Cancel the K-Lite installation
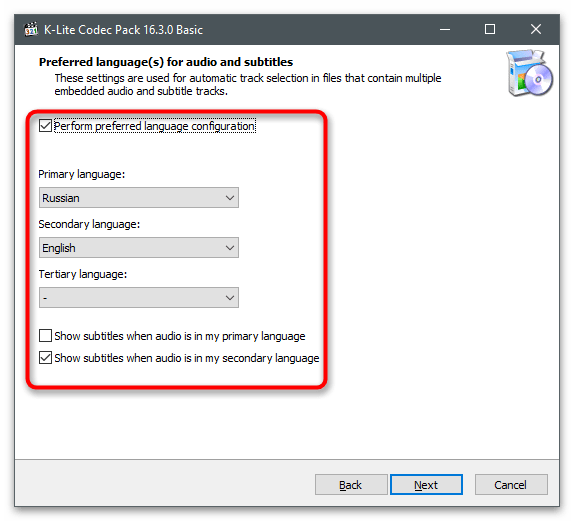The height and width of the screenshot is (521, 574). click(x=511, y=485)
